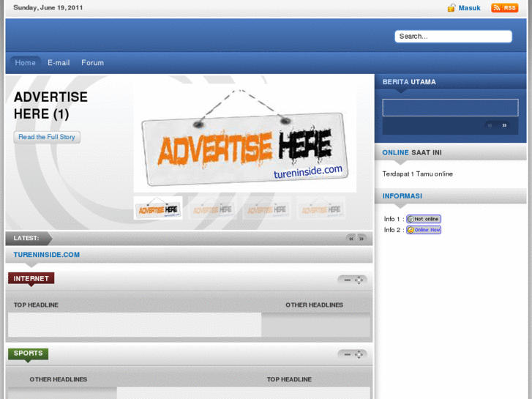Collapse the Sports section with minus icon
The height and width of the screenshot is (399, 532).
point(347,354)
